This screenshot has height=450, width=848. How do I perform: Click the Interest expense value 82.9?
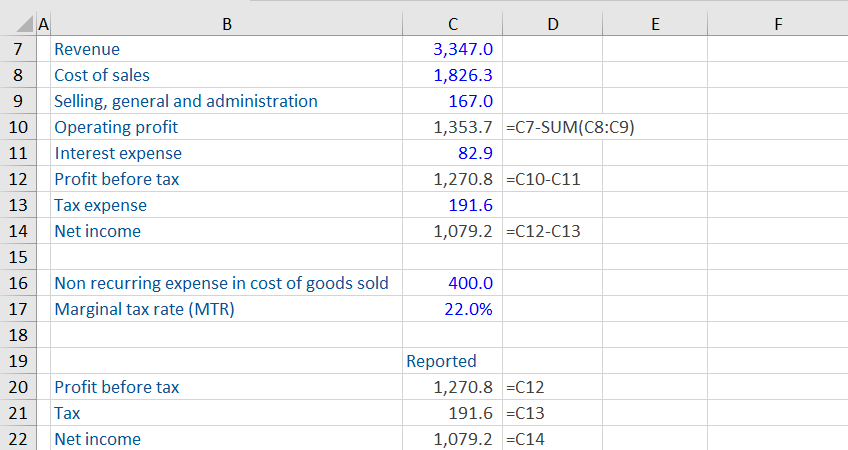point(452,153)
